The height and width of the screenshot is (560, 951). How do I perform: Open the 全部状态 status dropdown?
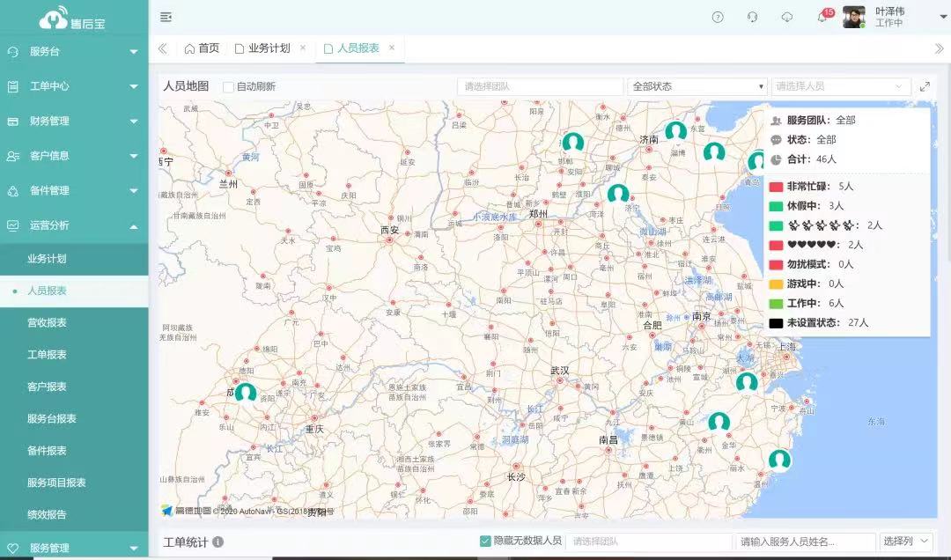697,87
